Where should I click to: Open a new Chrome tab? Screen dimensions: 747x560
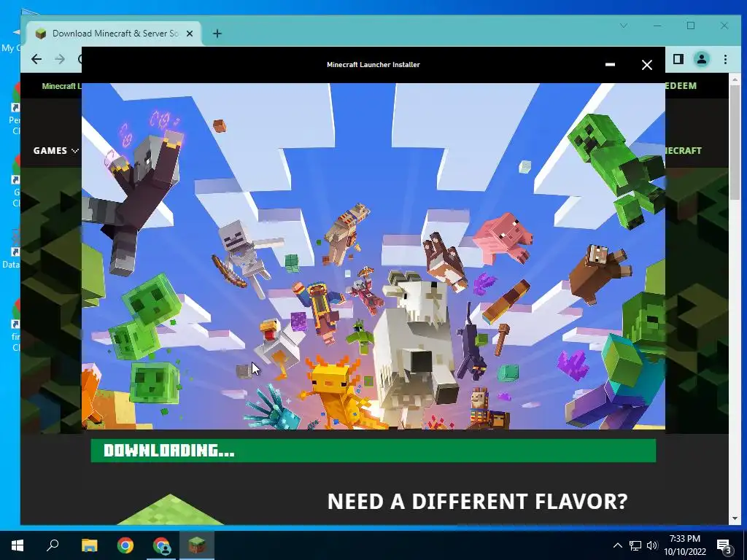pyautogui.click(x=217, y=34)
